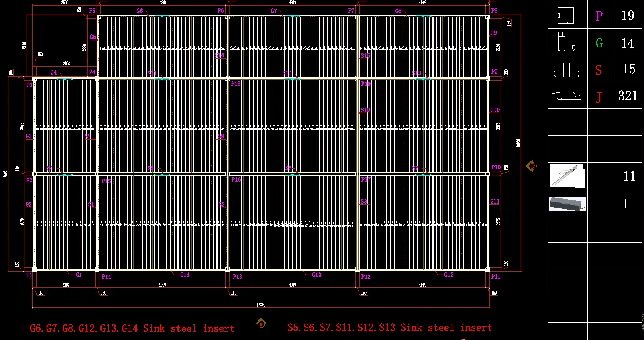644x340 pixels.
Task: Select the green G letter in legend table
Action: (599, 43)
